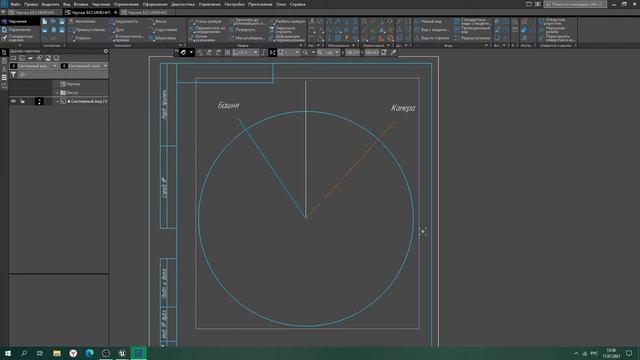Insert Проекционный вид
Viewport: 640px width, 360px height.
click(472, 30)
